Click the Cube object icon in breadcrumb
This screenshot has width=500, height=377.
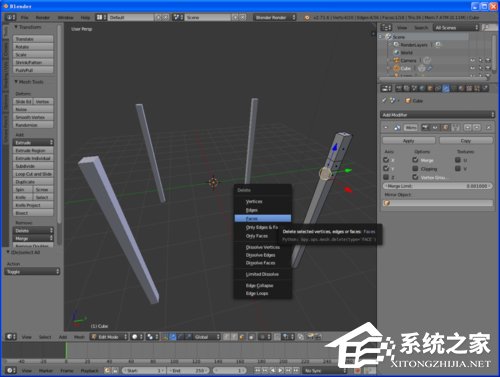pos(408,100)
